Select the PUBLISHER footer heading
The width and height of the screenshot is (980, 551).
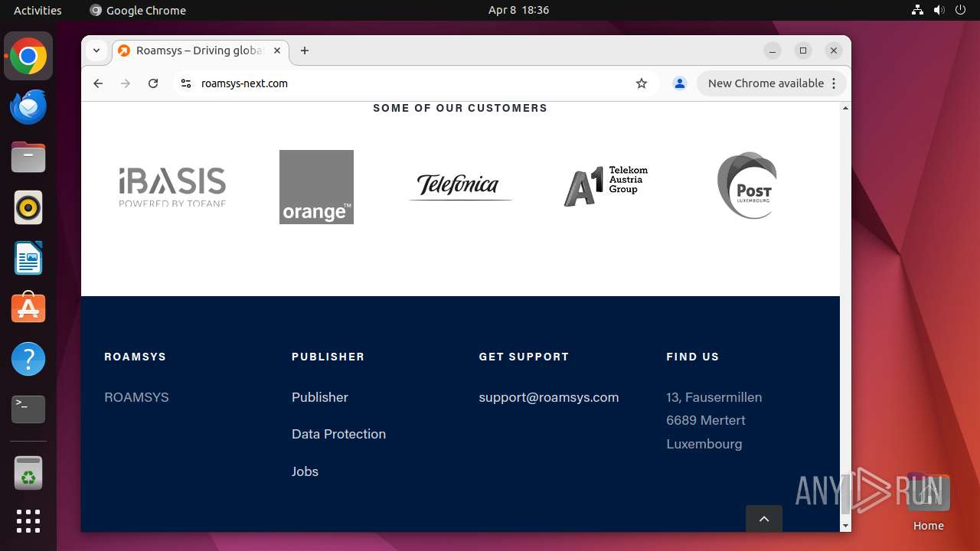click(x=328, y=357)
